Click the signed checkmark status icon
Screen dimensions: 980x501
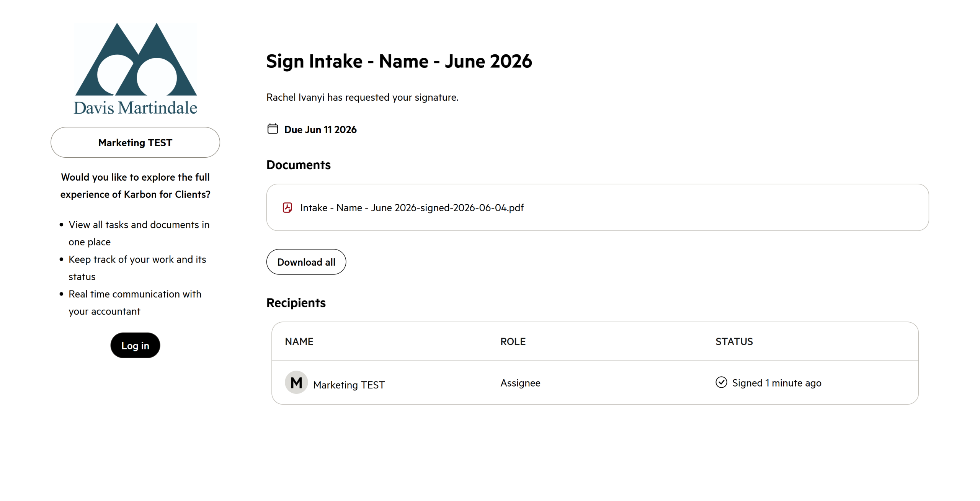(721, 382)
